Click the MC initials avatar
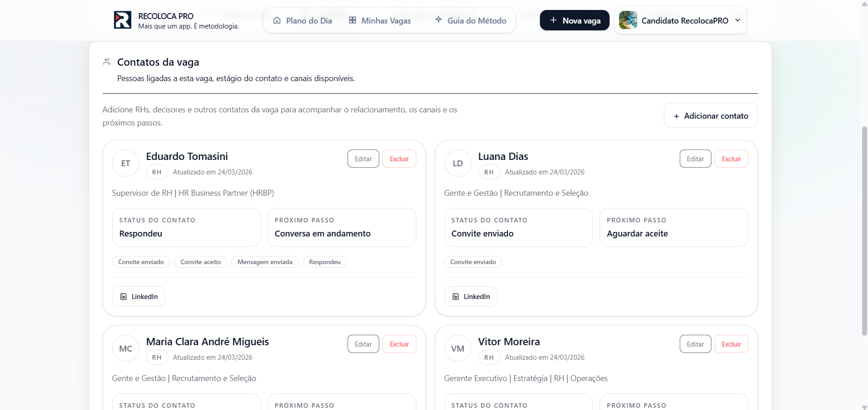 click(x=126, y=349)
